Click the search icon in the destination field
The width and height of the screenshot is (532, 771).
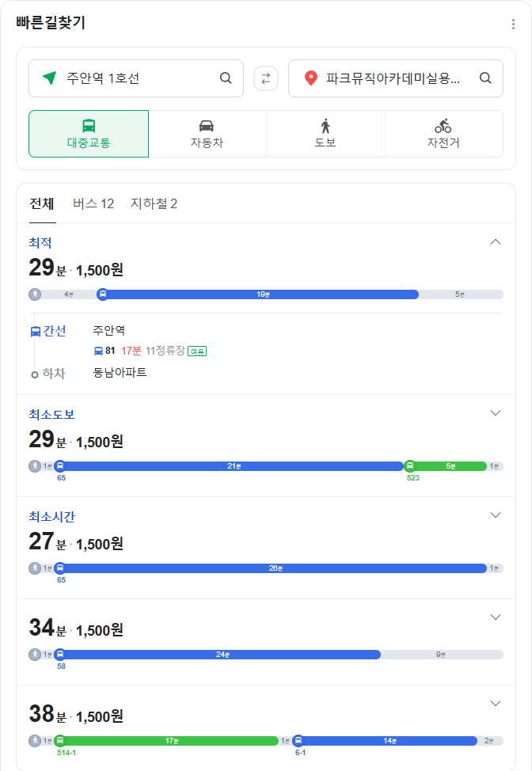(x=485, y=78)
